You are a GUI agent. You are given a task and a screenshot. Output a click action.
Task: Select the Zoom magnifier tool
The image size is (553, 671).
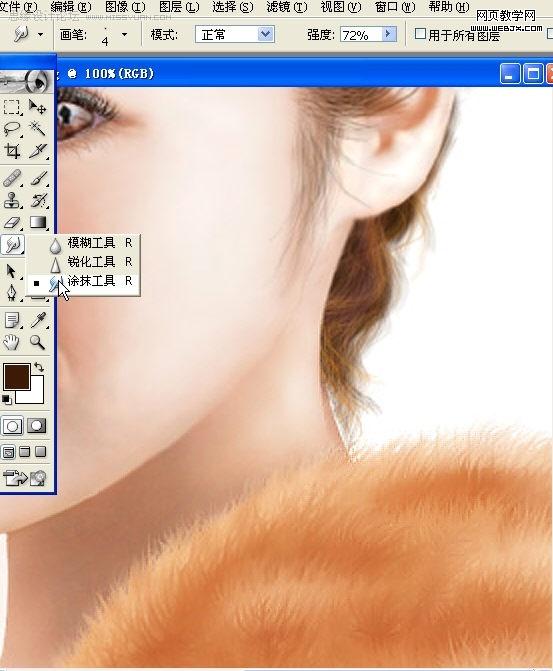[38, 342]
